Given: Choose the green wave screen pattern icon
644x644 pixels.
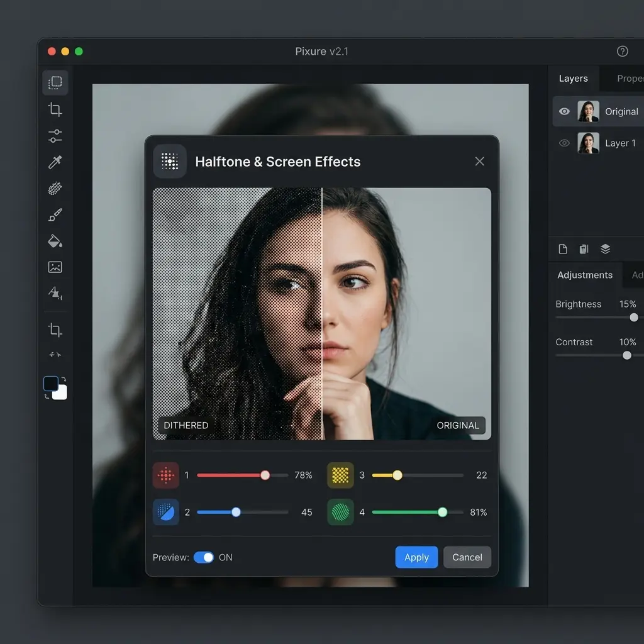Looking at the screenshot, I should 340,512.
